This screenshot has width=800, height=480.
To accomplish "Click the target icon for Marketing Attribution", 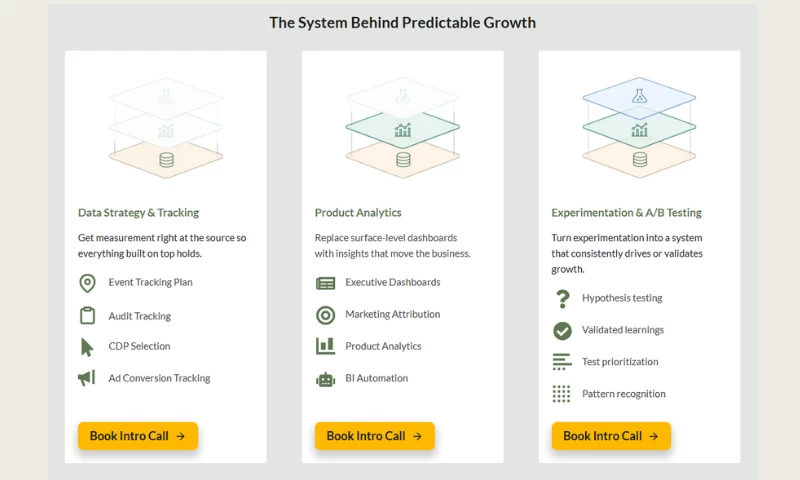I will click(326, 315).
